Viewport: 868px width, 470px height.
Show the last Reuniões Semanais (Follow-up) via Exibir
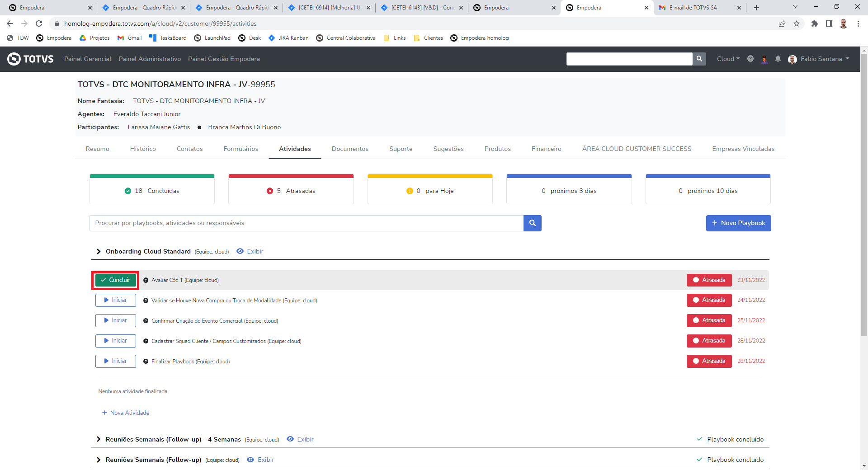coord(261,460)
